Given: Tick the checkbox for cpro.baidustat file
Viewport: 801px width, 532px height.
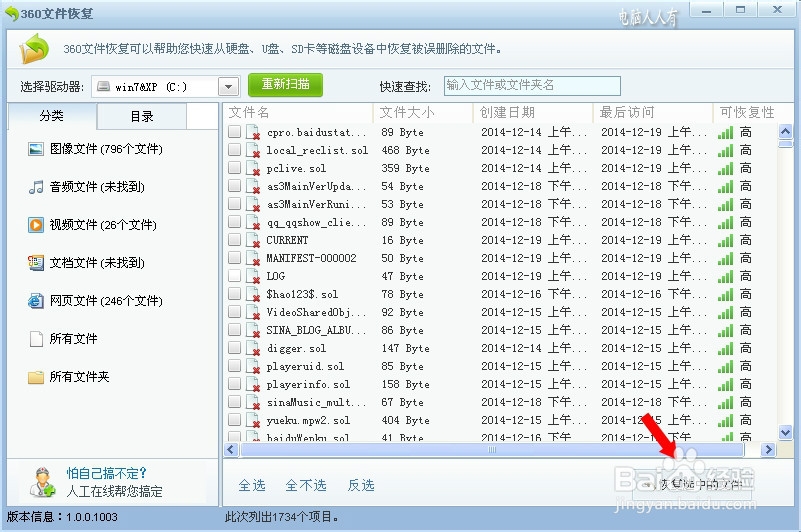Looking at the screenshot, I should pos(234,132).
